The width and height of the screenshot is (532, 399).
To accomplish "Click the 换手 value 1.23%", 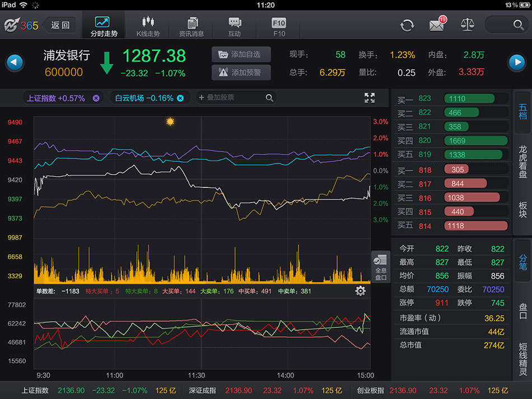I will click(403, 55).
